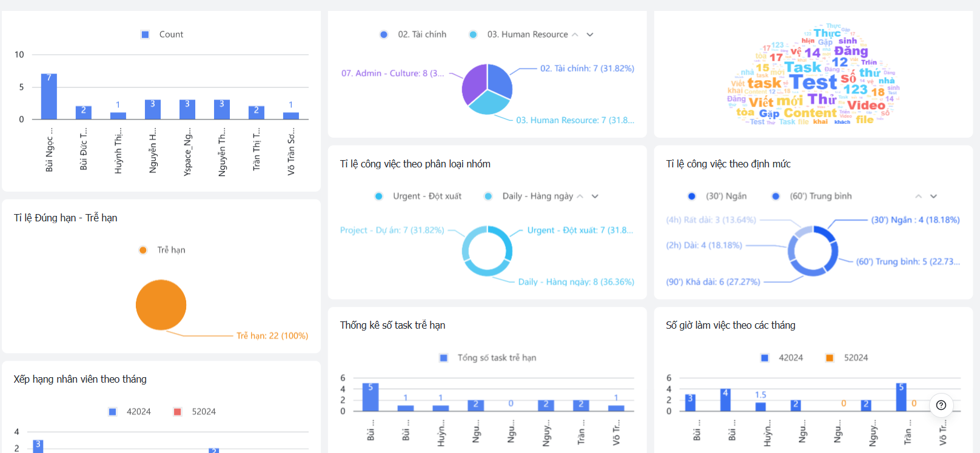
Task: Toggle the (30') Ngắn legend item
Action: [x=717, y=196]
